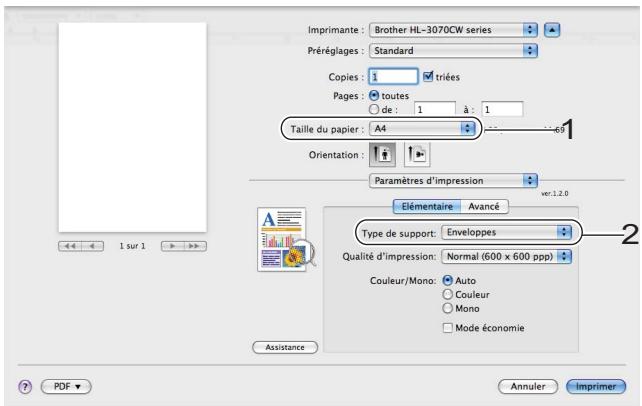Toggle the triées collate checkbox
Viewport: 642px width, 406px height.
point(428,77)
